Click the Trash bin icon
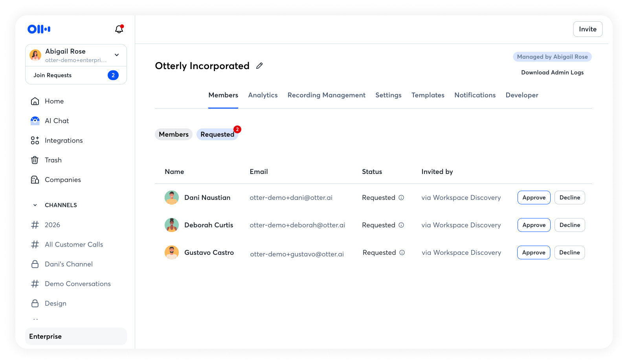This screenshot has height=364, width=628. coord(35,160)
